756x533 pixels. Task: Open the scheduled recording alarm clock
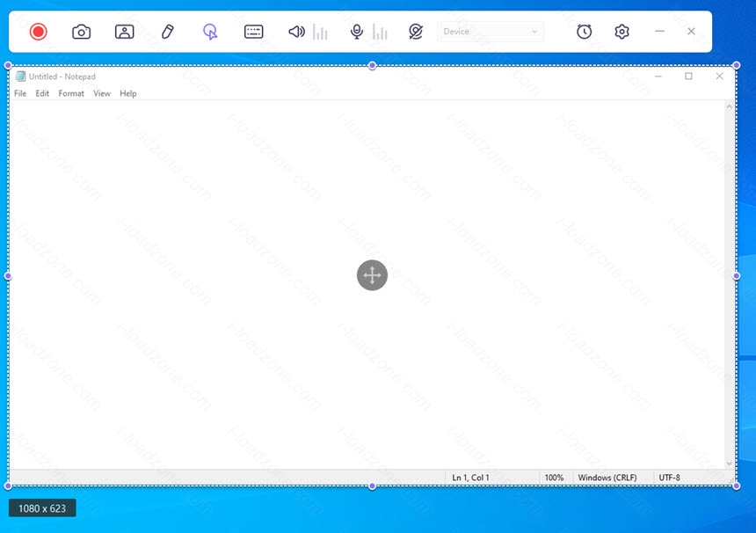tap(584, 32)
